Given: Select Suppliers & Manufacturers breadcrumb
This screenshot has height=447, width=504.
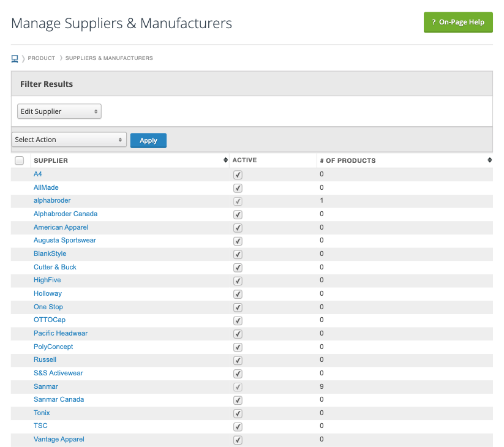Looking at the screenshot, I should (x=109, y=58).
